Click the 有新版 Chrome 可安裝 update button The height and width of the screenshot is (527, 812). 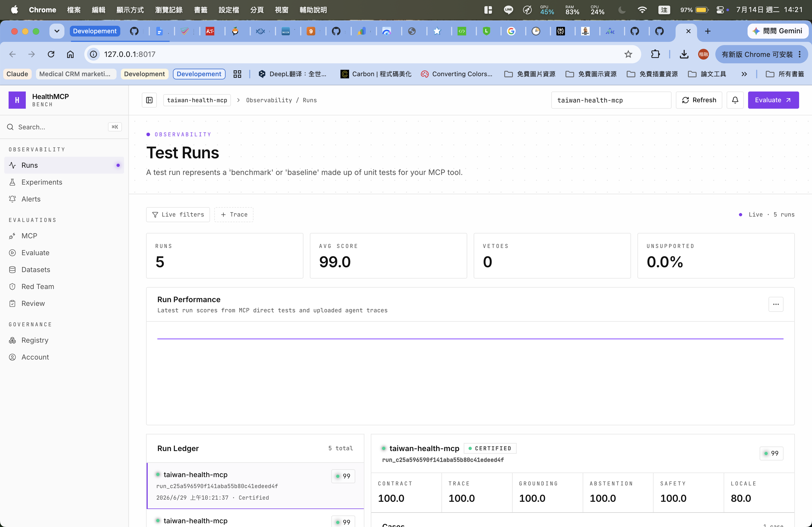click(761, 54)
